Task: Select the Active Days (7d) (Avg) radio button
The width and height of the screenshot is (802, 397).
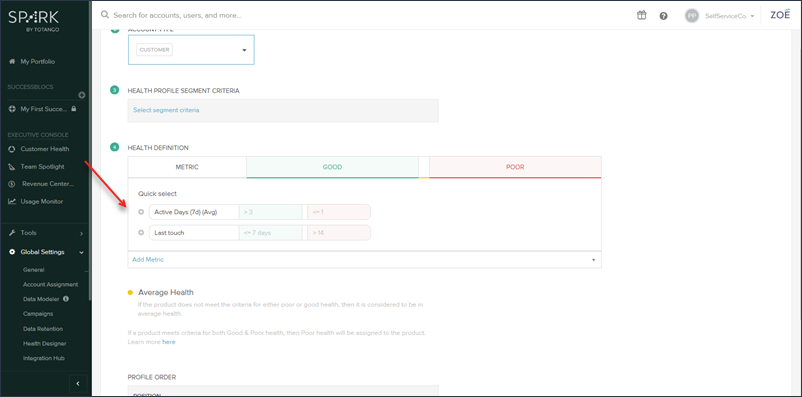Action: [x=141, y=212]
